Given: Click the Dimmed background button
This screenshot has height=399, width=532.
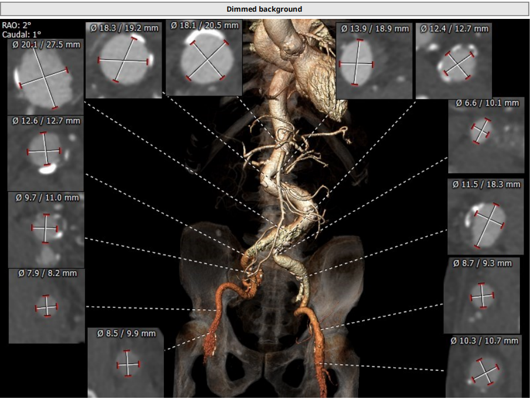Looking at the screenshot, I should pos(264,9).
